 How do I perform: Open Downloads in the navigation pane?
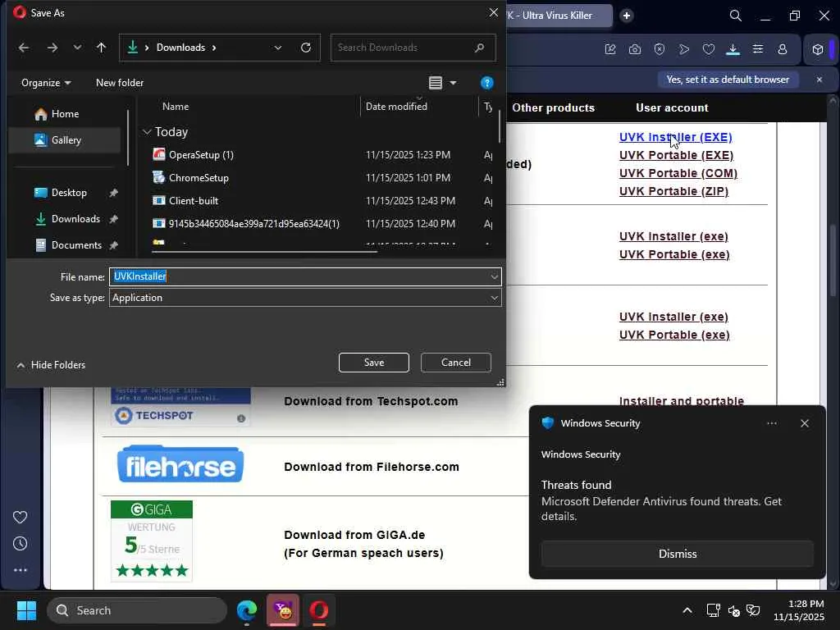tap(75, 218)
